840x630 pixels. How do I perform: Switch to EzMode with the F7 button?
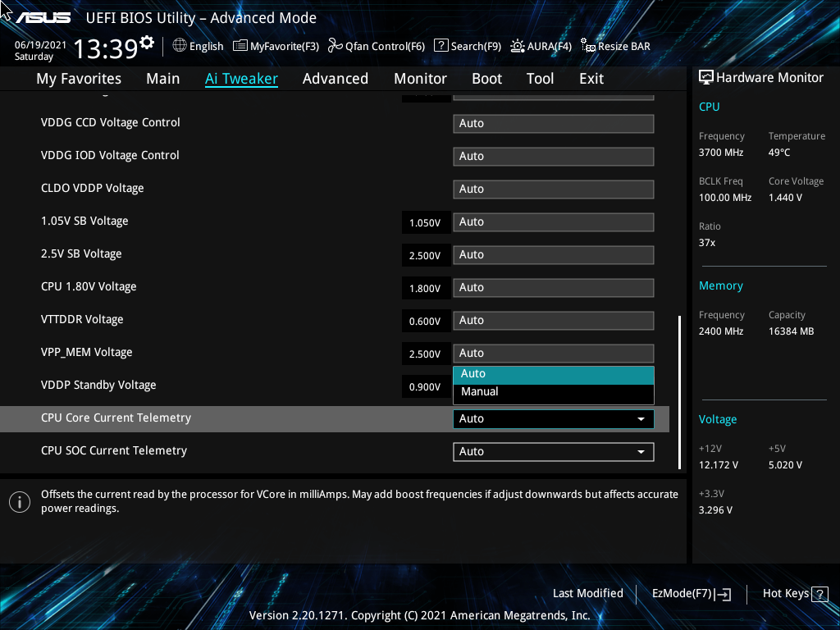tap(690, 593)
